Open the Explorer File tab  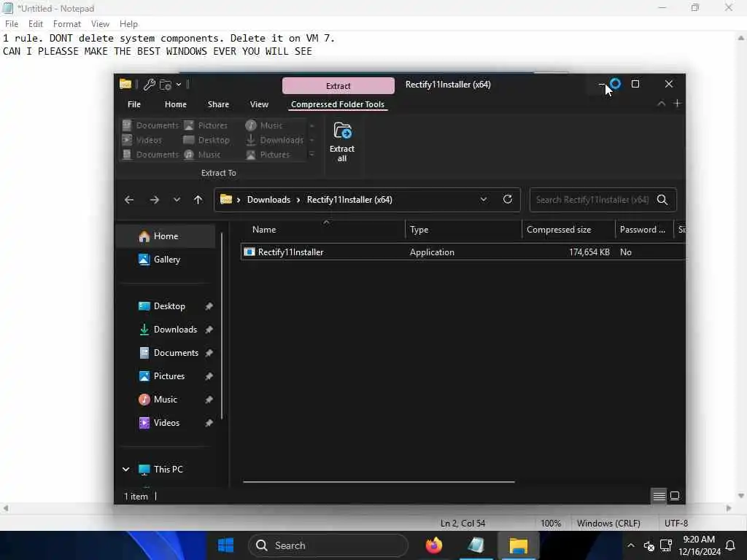[134, 104]
